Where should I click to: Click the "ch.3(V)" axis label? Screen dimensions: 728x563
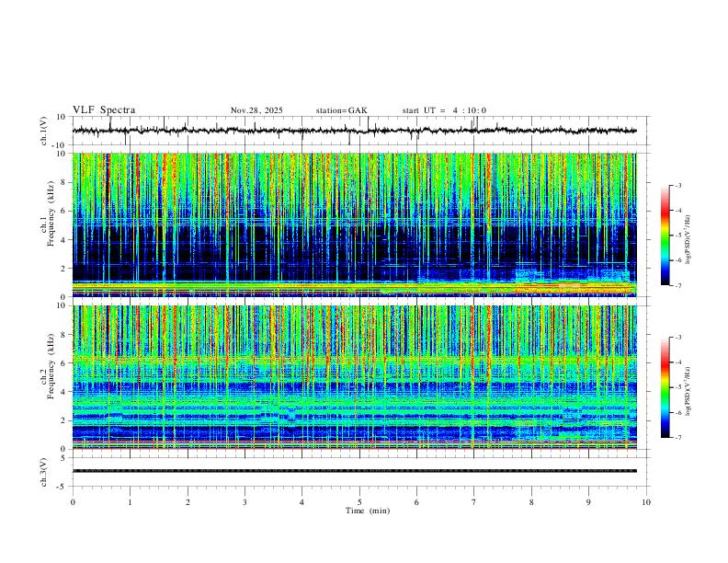(44, 472)
